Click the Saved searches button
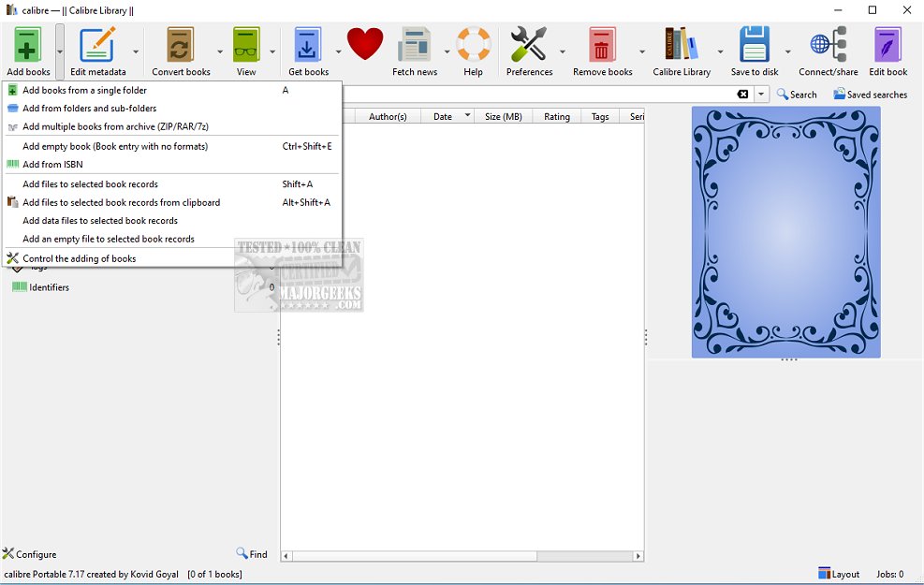The height and width of the screenshot is (585, 924). pos(870,95)
